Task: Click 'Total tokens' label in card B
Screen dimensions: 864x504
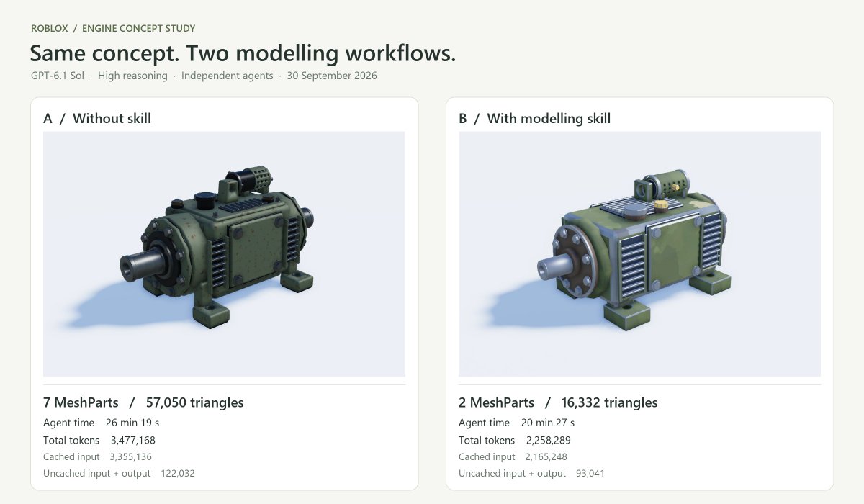Action: (487, 440)
